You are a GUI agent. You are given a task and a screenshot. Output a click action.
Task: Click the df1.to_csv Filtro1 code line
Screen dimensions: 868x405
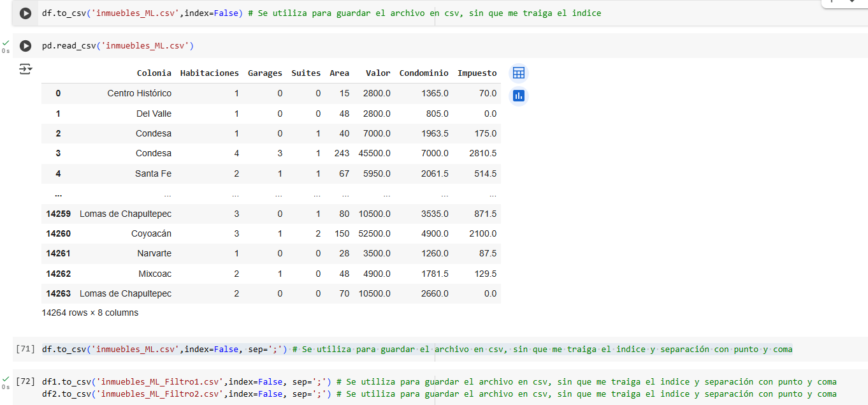439,381
